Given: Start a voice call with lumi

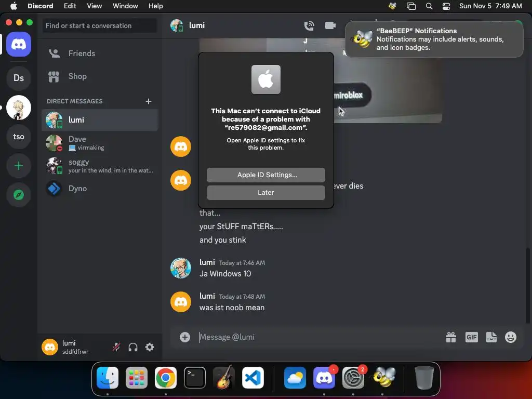Looking at the screenshot, I should click(x=309, y=25).
